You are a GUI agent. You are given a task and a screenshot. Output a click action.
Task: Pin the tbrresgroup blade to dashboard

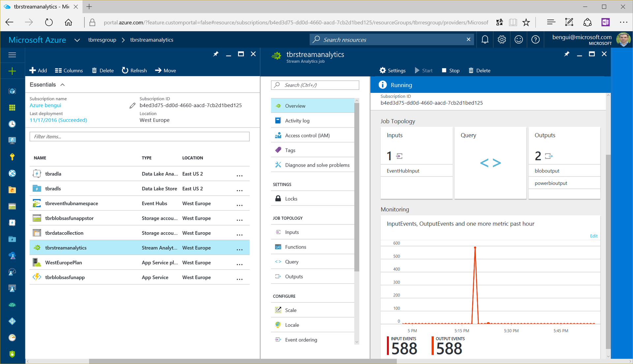tap(216, 54)
